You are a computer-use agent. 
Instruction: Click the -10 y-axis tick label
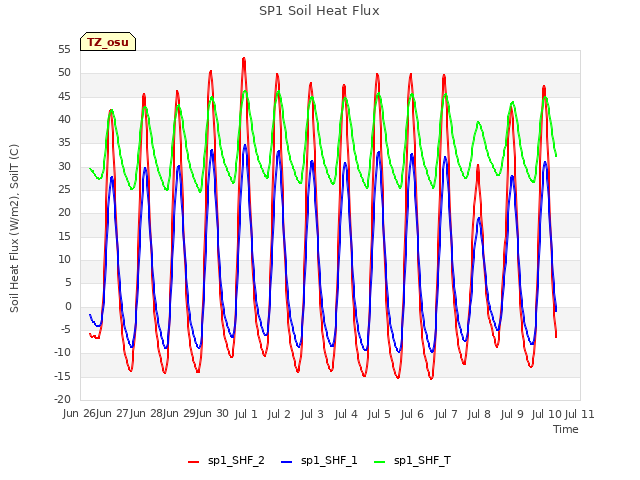click(62, 353)
